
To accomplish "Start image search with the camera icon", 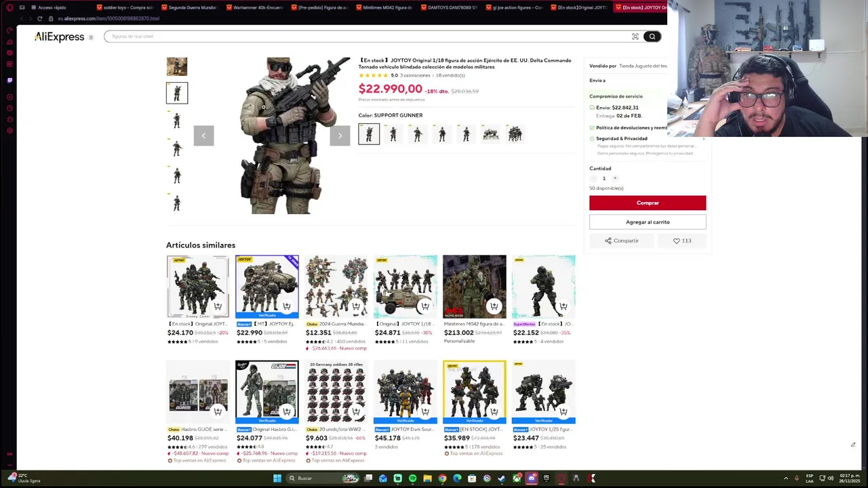I will coord(635,37).
